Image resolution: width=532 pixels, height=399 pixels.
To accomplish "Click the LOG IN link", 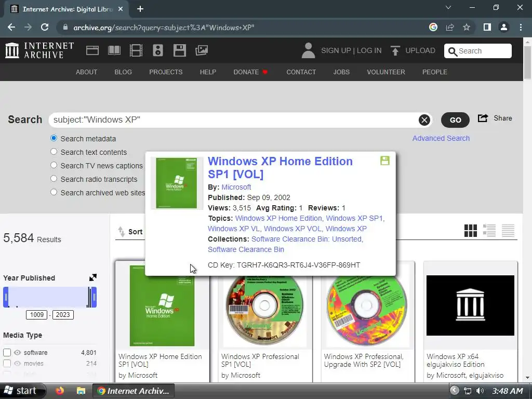I will [x=369, y=50].
